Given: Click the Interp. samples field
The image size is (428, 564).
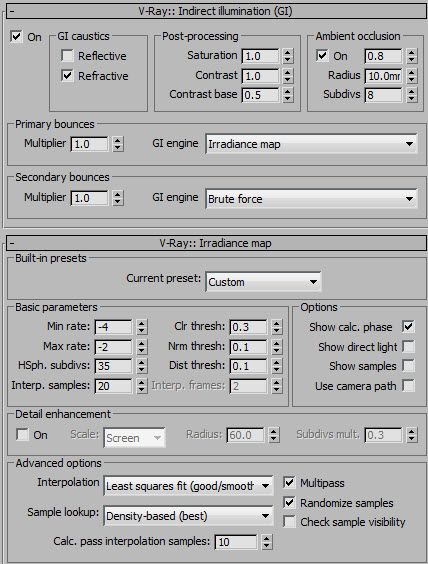Looking at the screenshot, I should tap(114, 386).
